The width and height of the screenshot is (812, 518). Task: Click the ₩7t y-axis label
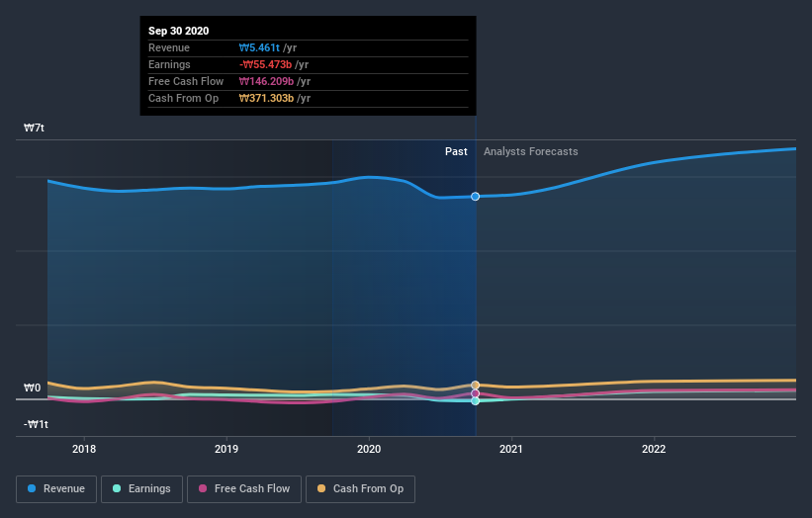click(x=34, y=128)
